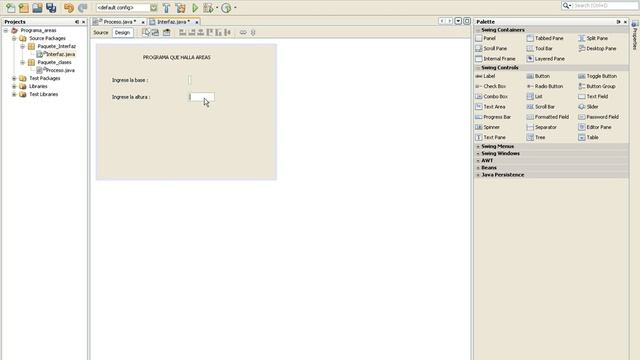Viewport: 640px width, 360px height.
Task: Expand Swing Menus palette section
Action: (478, 146)
